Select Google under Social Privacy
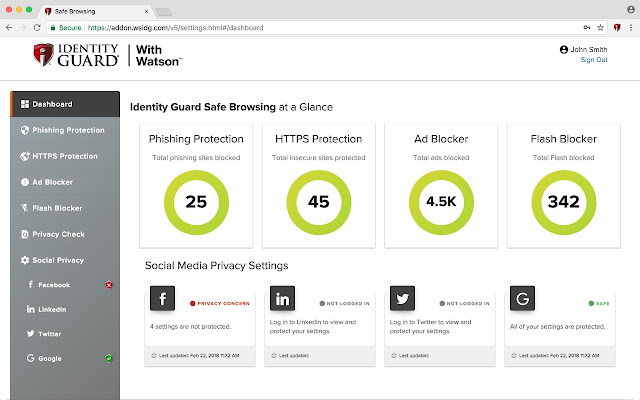Screen dimensions: 640x400 [x=50, y=358]
